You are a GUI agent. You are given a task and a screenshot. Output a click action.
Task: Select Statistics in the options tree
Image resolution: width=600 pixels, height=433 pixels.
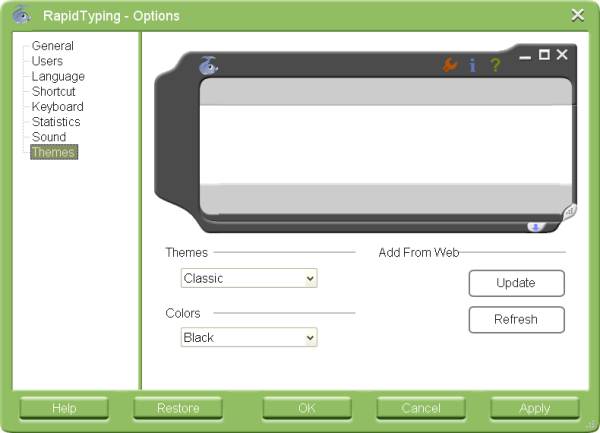click(x=56, y=122)
